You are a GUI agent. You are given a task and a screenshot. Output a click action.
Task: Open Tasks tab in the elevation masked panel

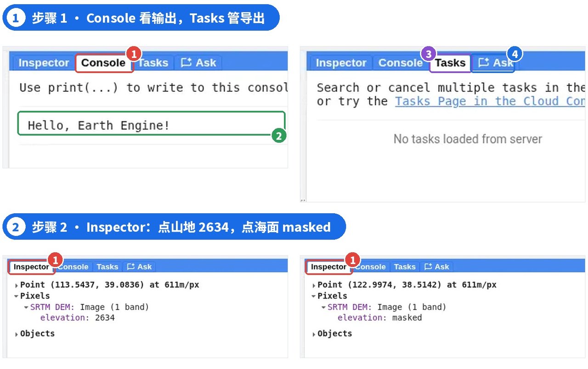tap(405, 267)
